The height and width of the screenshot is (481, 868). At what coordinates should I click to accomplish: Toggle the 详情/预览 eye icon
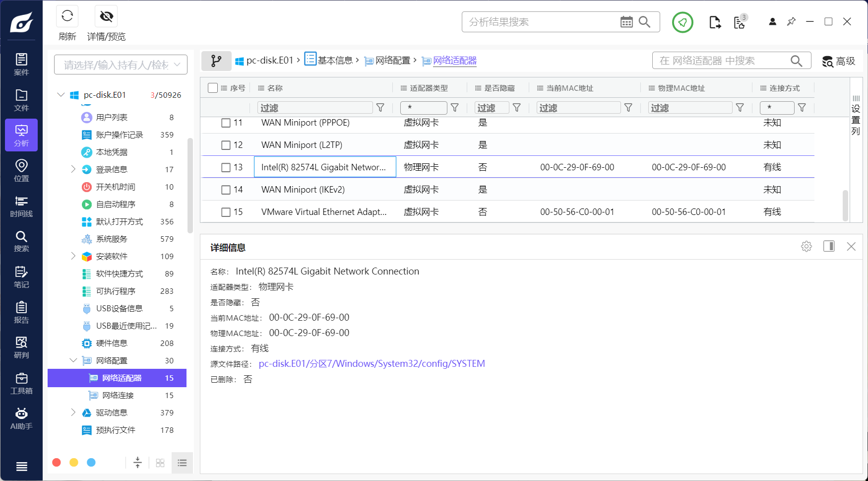coord(106,16)
